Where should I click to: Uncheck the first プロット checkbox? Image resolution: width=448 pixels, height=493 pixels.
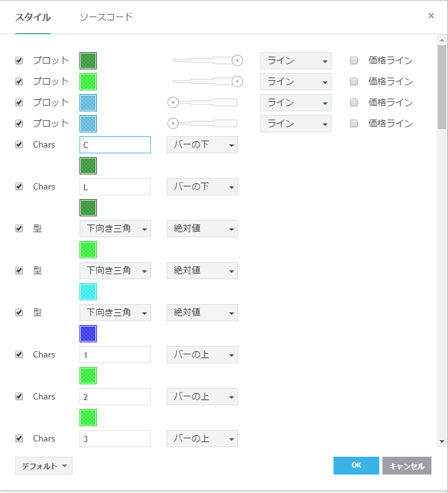[19, 61]
